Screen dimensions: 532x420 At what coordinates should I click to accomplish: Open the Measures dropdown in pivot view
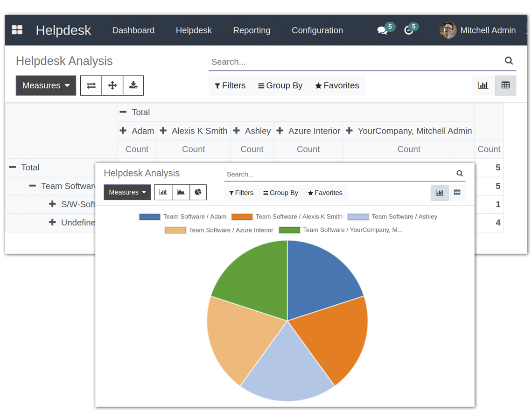coord(46,85)
